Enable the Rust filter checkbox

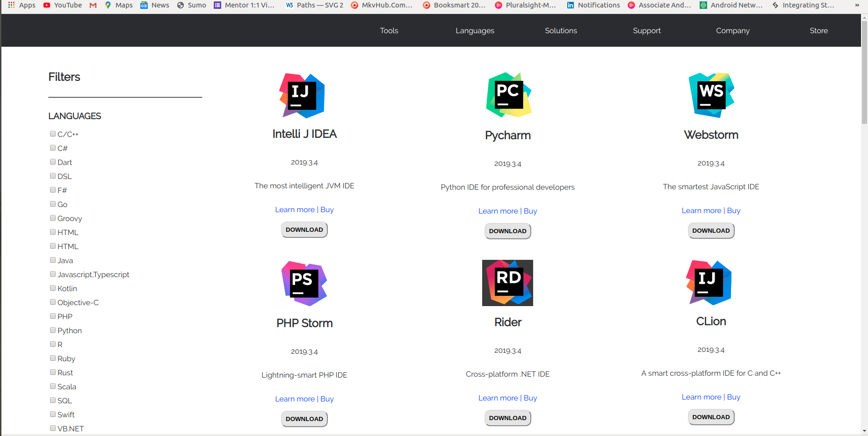click(53, 372)
